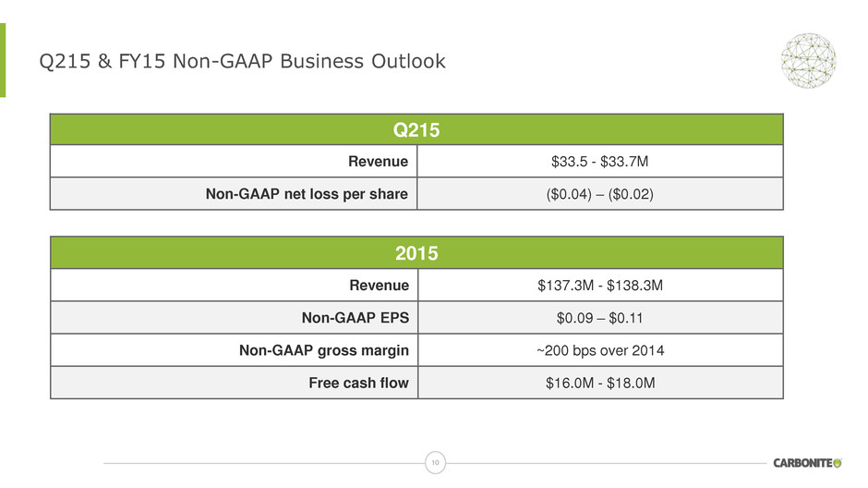This screenshot has width=868, height=488.
Task: Click the 'Non-GAAP gross margin' label
Action: (x=324, y=350)
